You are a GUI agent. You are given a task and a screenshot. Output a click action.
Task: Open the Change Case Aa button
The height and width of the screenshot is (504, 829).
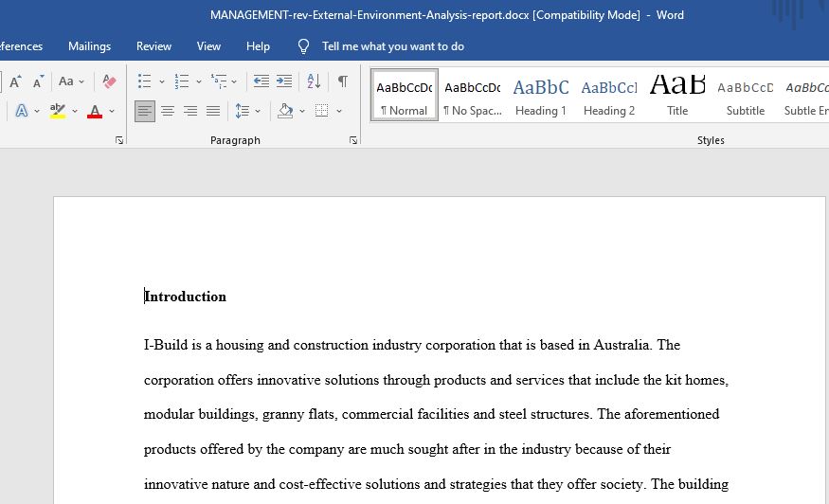coord(66,81)
